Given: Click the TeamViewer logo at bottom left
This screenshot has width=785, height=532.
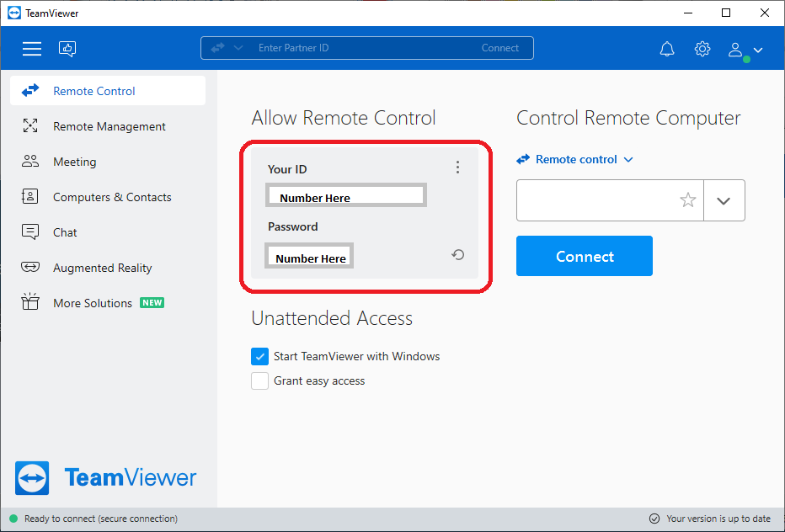Looking at the screenshot, I should point(105,478).
